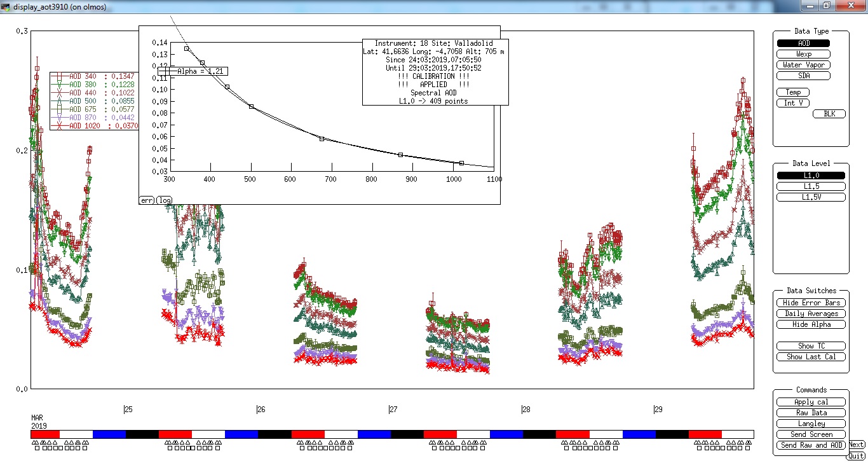This screenshot has height=463, width=868.
Task: Select the AOD 1020 legend row
Action: 95,126
